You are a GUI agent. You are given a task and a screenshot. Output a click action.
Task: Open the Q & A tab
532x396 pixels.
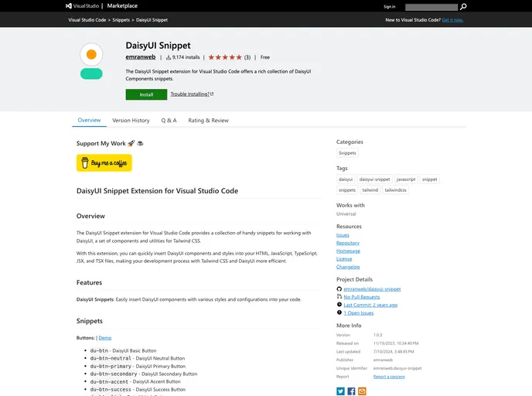point(169,121)
